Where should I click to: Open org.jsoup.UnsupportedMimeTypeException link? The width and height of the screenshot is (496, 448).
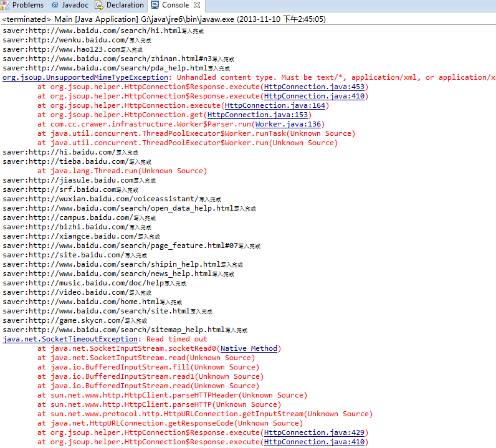(x=85, y=77)
